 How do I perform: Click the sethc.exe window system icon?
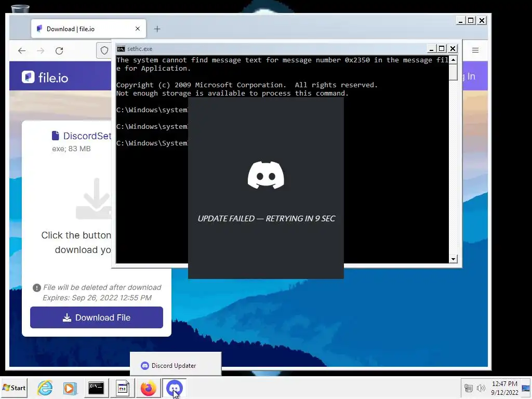click(x=121, y=49)
